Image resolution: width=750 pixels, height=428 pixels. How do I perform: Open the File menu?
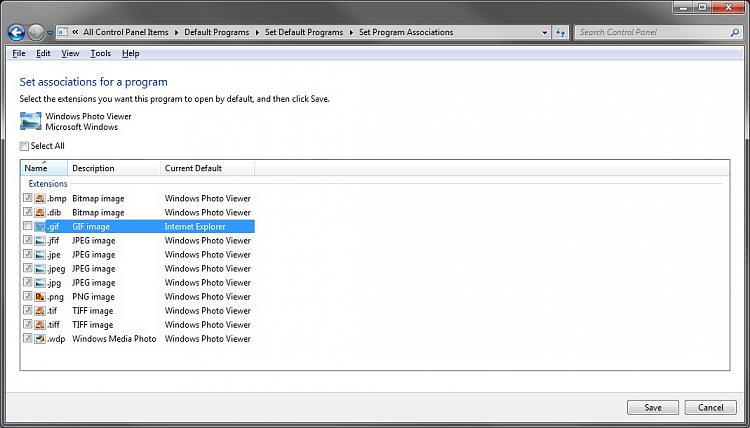point(19,53)
